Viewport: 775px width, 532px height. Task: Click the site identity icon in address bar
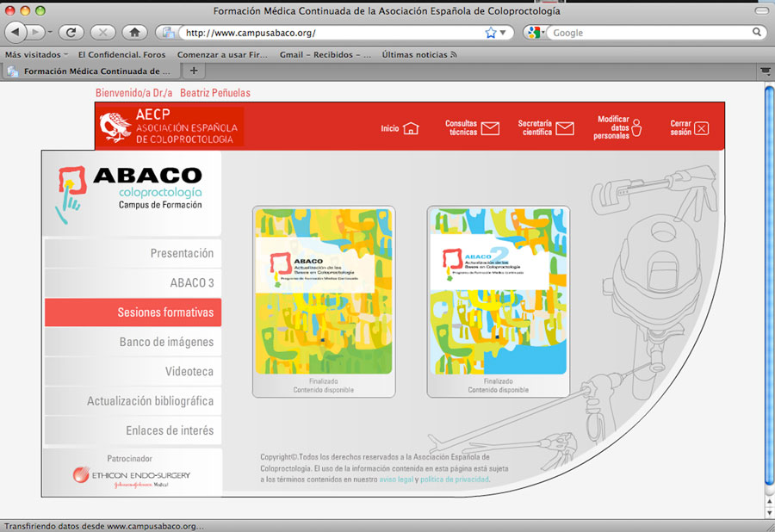pos(169,33)
